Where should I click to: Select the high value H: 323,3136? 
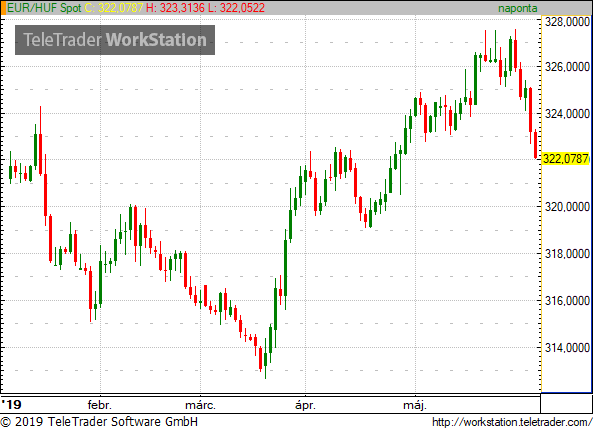coord(175,8)
